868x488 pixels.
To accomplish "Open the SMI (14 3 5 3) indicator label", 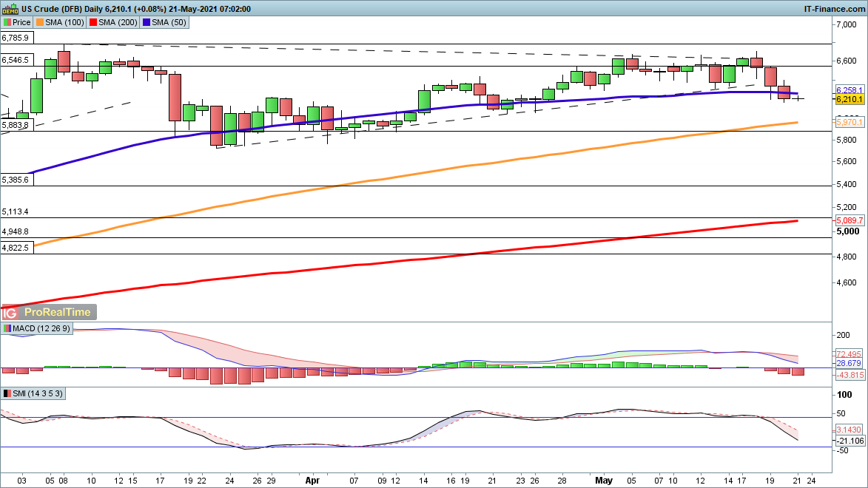I will [33, 393].
